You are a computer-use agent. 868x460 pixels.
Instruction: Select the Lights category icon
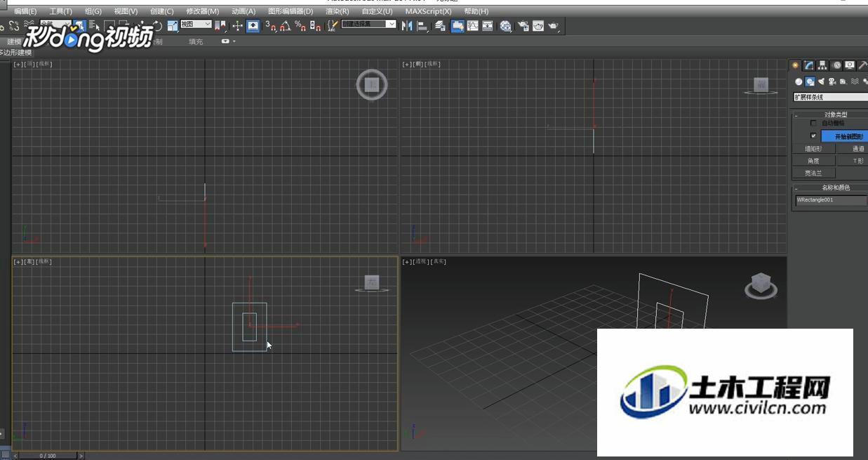coord(821,81)
